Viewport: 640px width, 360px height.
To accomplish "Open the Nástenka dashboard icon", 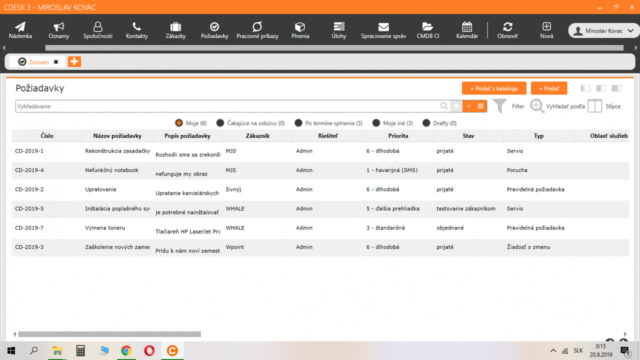I will (x=20, y=30).
